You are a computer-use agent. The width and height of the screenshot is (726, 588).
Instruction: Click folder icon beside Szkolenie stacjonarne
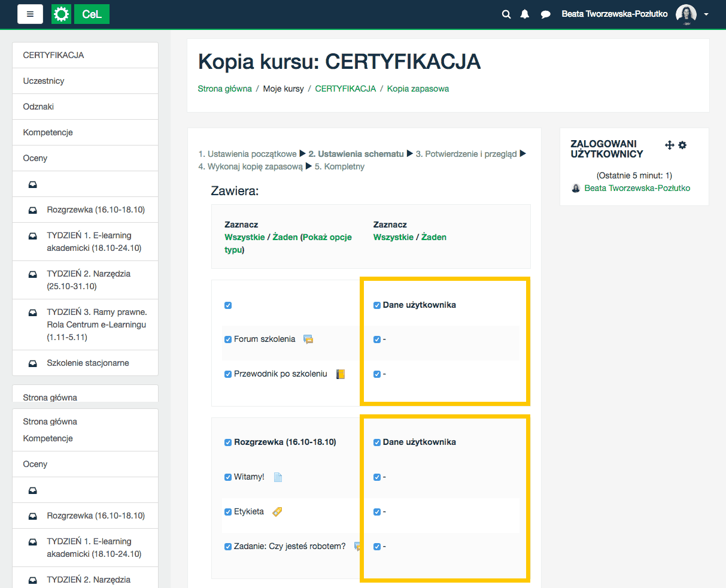33,363
